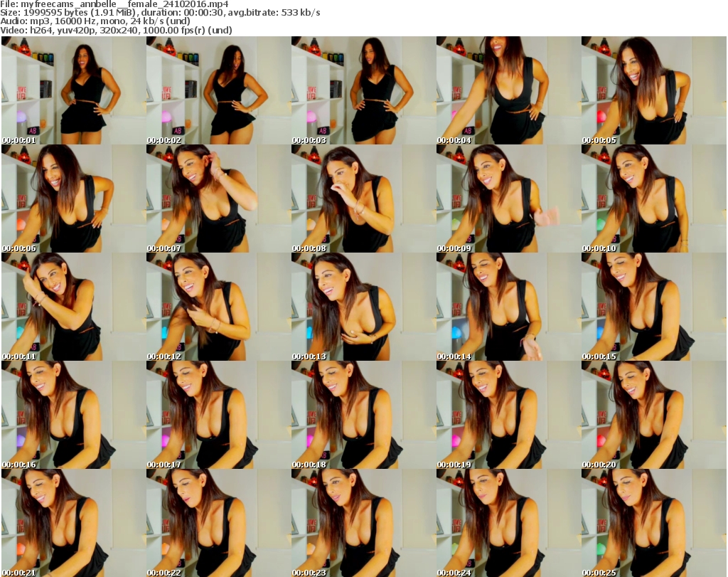The width and height of the screenshot is (728, 577).
Task: Select the thumbnail stamped 00:00:03
Action: [363, 90]
